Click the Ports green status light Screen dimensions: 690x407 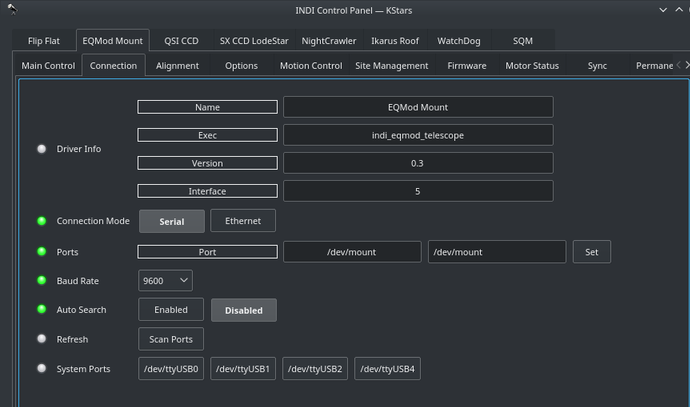(41, 252)
